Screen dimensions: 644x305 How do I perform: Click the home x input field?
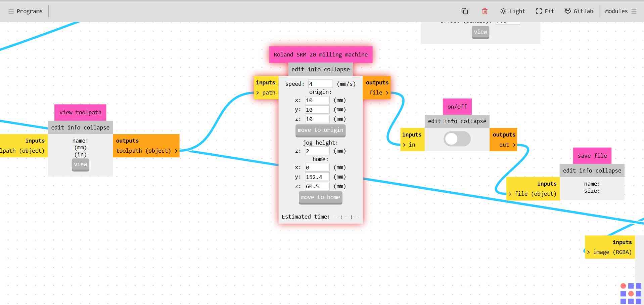(317, 167)
